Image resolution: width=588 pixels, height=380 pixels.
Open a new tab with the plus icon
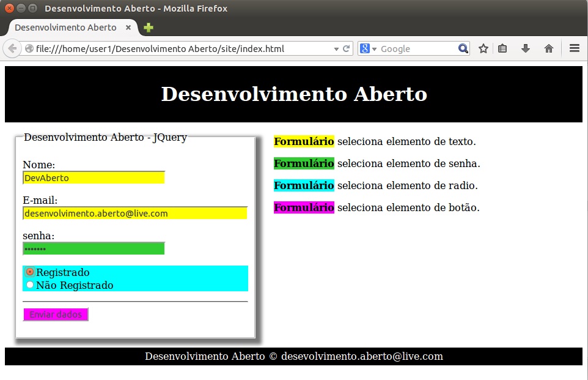(x=148, y=28)
